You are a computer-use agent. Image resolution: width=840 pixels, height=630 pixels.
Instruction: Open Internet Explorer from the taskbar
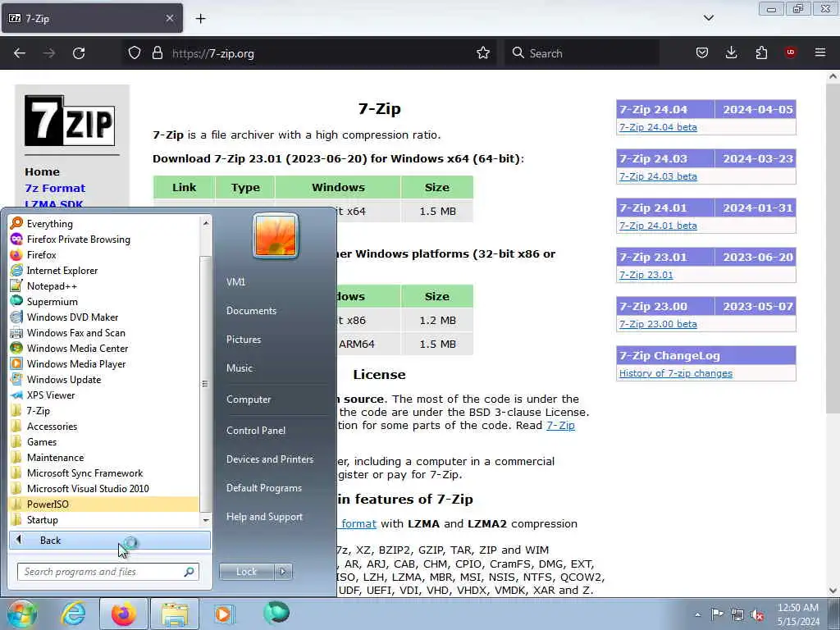73,614
